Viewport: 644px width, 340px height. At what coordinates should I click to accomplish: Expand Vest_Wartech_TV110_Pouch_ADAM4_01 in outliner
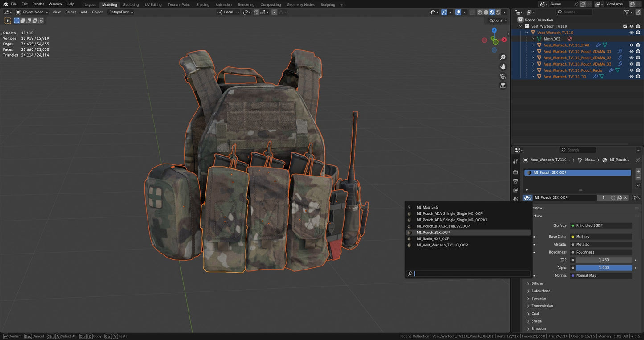click(533, 51)
